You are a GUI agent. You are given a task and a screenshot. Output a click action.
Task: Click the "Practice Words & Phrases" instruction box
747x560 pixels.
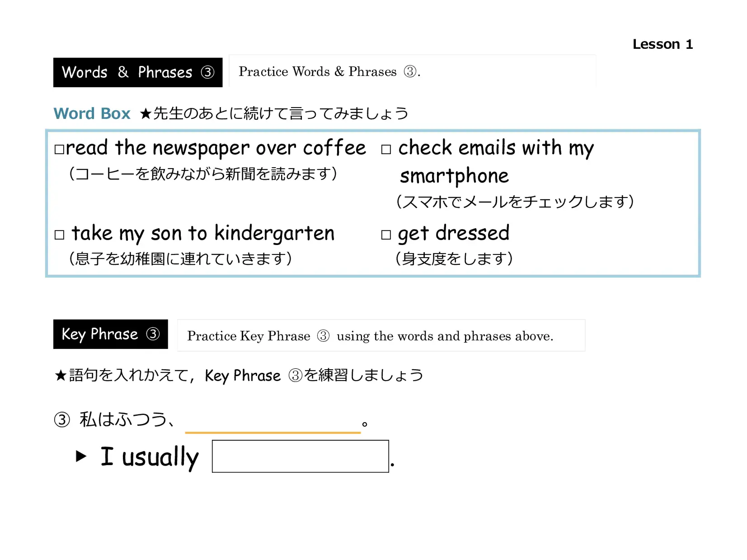click(x=412, y=71)
